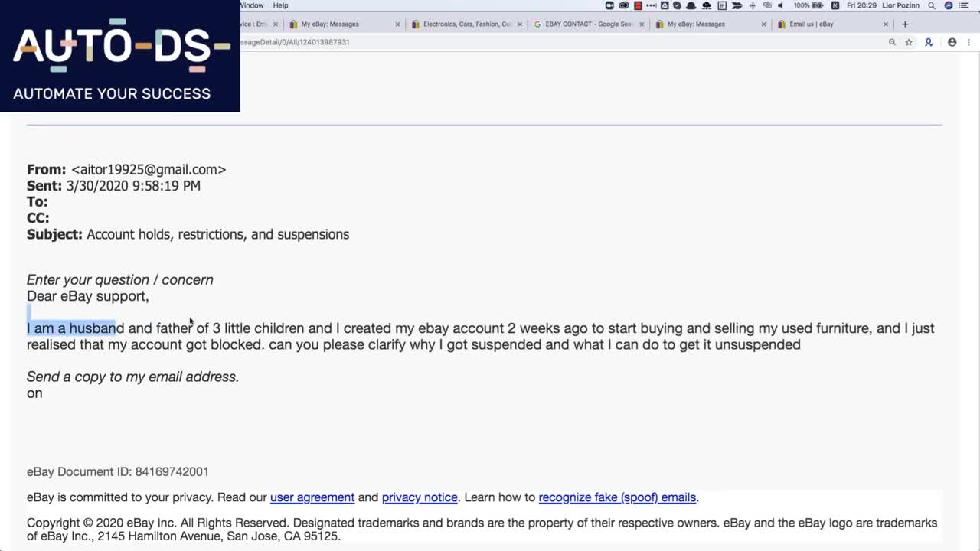Viewport: 980px width, 551px height.
Task: Open the Window menu
Action: [x=251, y=5]
